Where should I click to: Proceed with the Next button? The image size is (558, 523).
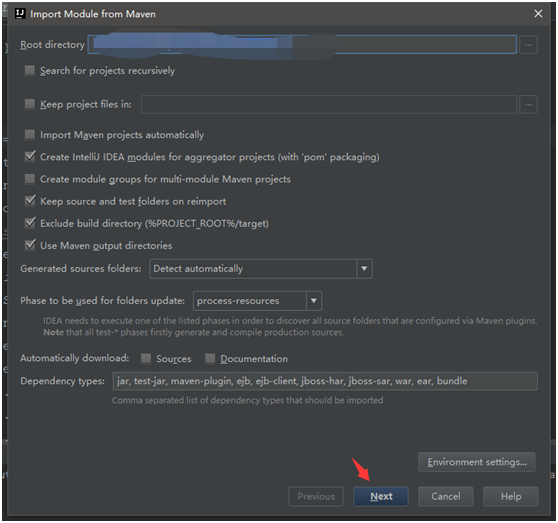(x=381, y=496)
